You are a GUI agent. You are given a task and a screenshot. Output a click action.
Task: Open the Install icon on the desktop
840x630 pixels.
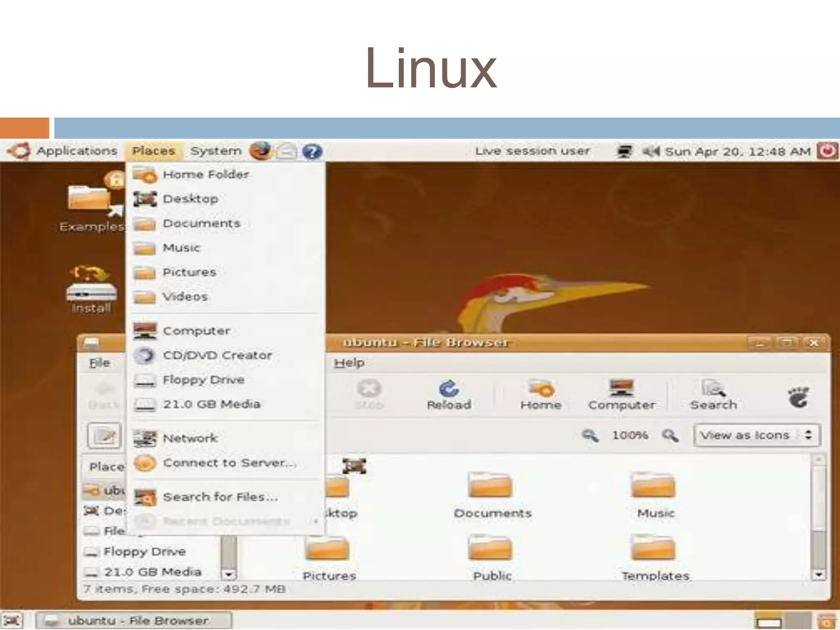click(x=91, y=290)
